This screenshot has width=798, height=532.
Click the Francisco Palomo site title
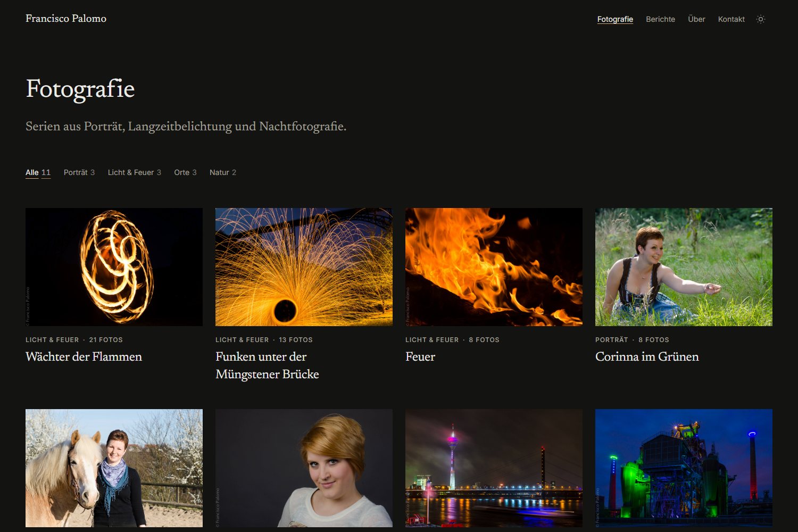[66, 19]
